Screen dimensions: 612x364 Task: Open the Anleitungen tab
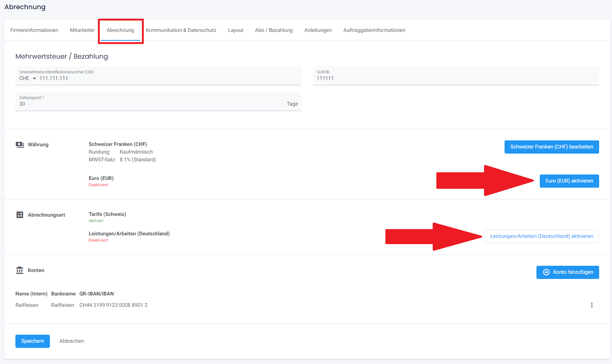[318, 30]
